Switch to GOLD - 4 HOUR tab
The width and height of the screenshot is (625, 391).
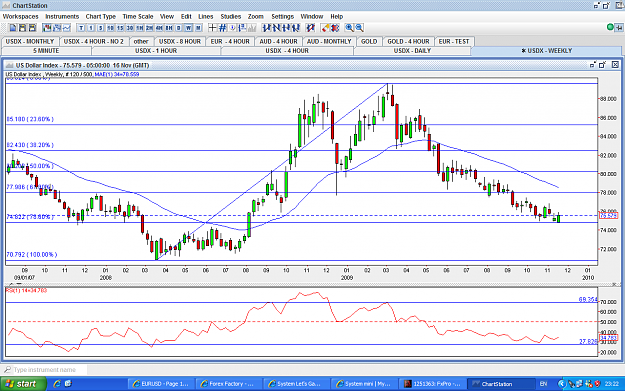point(408,41)
